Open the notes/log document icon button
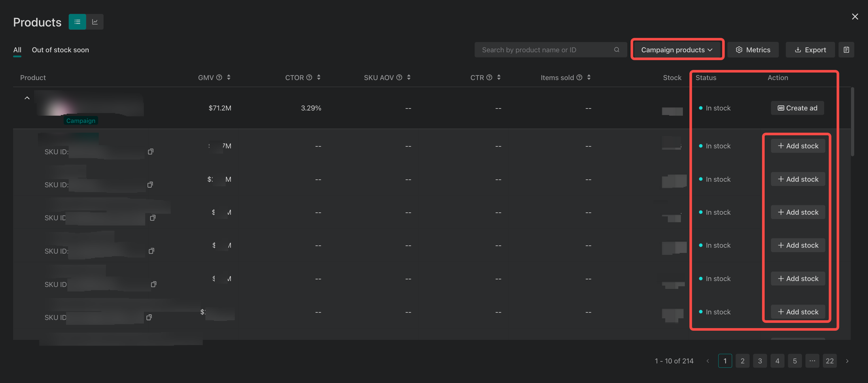This screenshot has height=383, width=868. coord(846,50)
